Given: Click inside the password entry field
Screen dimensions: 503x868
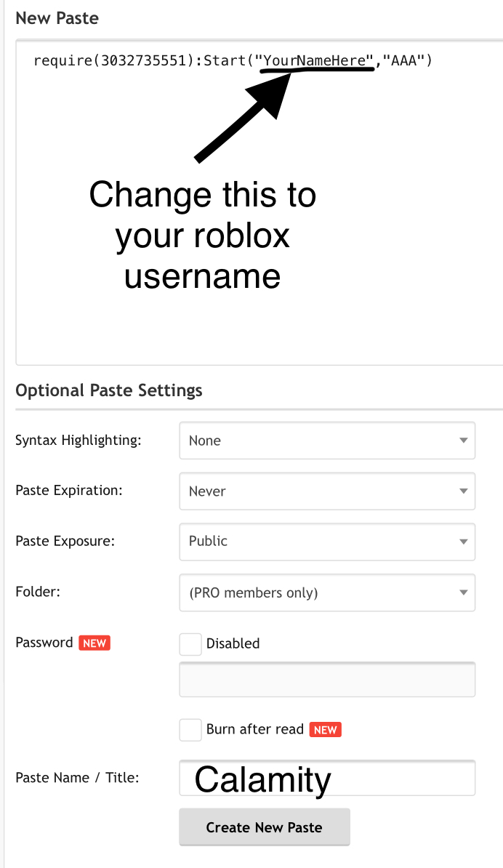Looking at the screenshot, I should (327, 680).
